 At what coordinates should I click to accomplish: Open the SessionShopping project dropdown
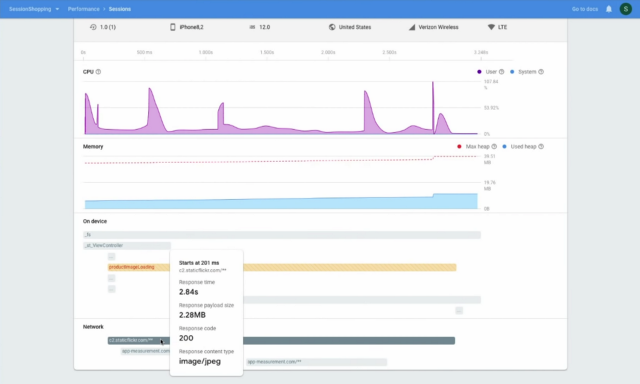pos(34,9)
